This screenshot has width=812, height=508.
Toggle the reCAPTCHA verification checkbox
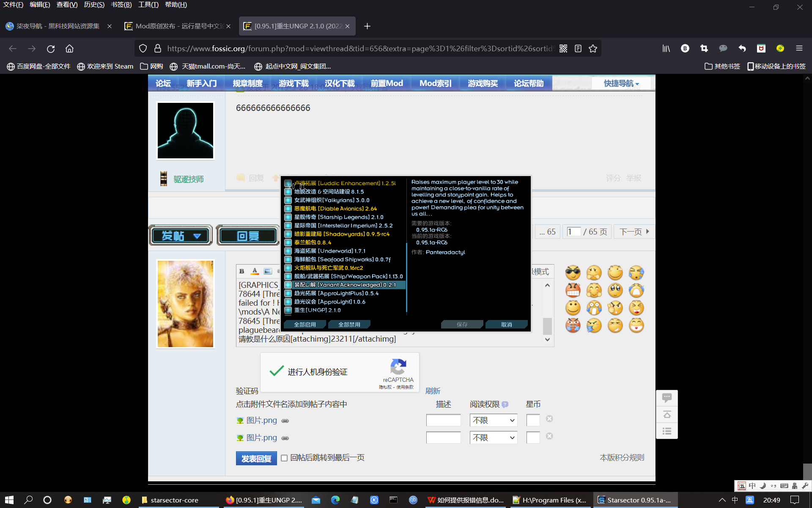(x=277, y=371)
